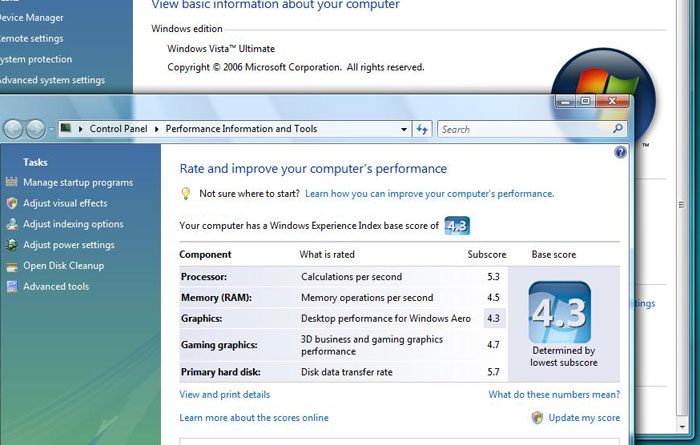The height and width of the screenshot is (445, 700).
Task: Click the System window scrollbar grip
Action: coord(682,205)
